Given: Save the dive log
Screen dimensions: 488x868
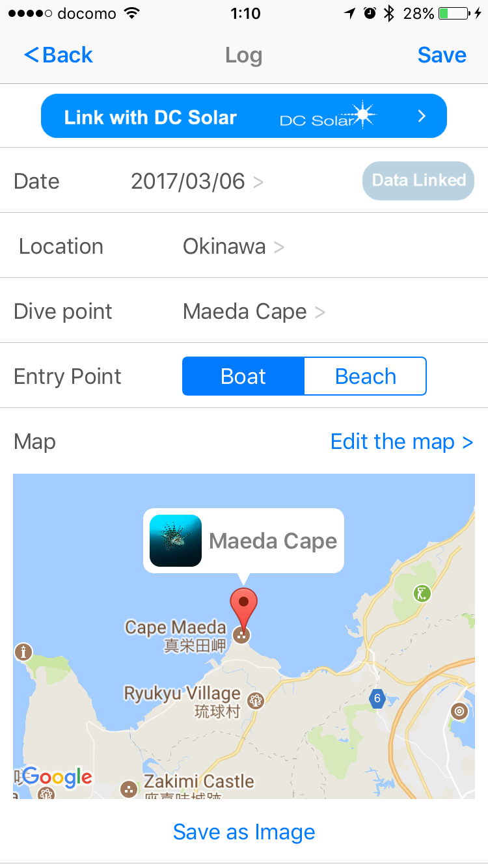Looking at the screenshot, I should 442,55.
